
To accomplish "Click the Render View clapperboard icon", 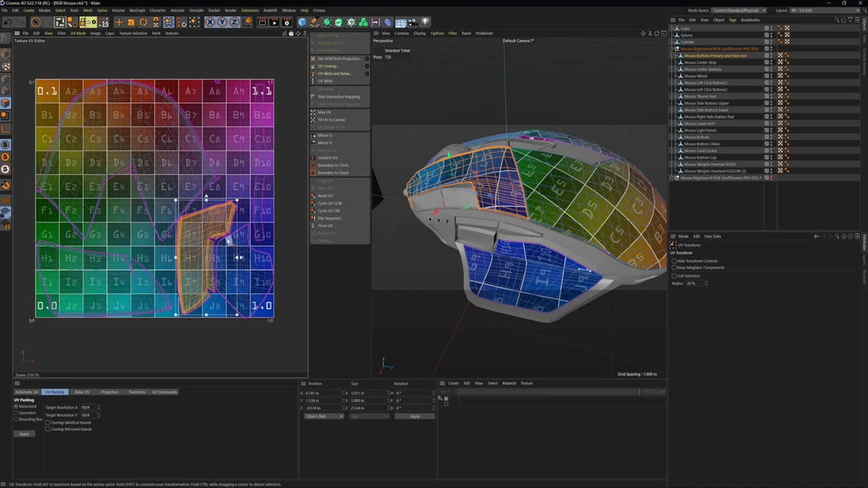I will point(261,22).
